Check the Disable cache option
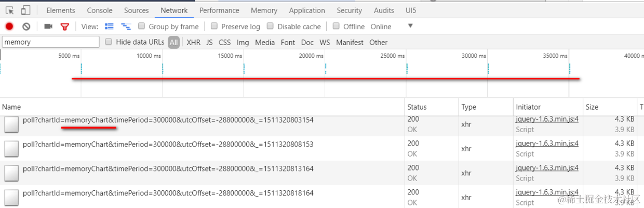Screen dimensions: 644x208 [x=270, y=26]
